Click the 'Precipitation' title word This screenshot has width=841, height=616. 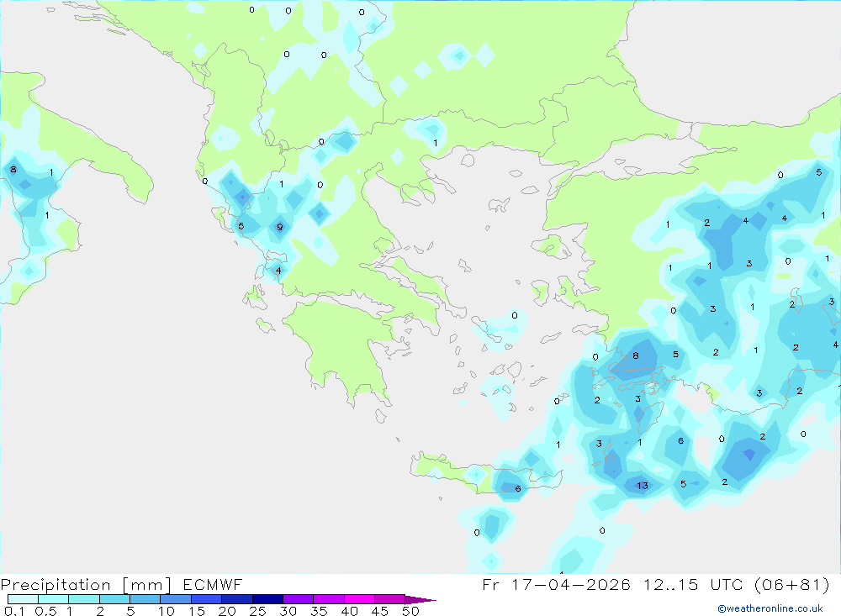pos(56,585)
